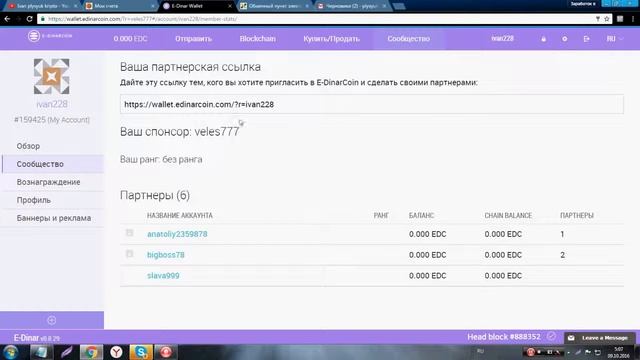Click the Windows Start button
The image size is (640, 360).
click(x=11, y=352)
